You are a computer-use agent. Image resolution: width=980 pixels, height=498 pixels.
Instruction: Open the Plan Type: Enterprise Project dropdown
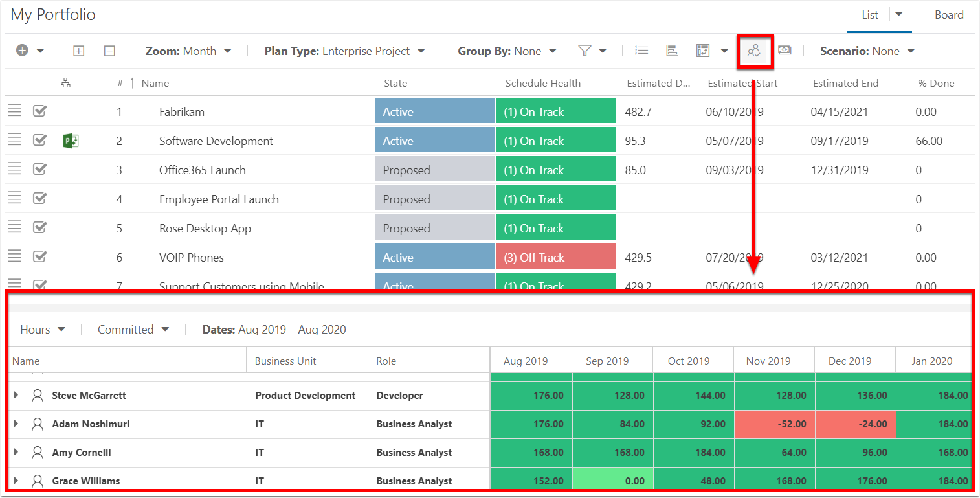(345, 51)
